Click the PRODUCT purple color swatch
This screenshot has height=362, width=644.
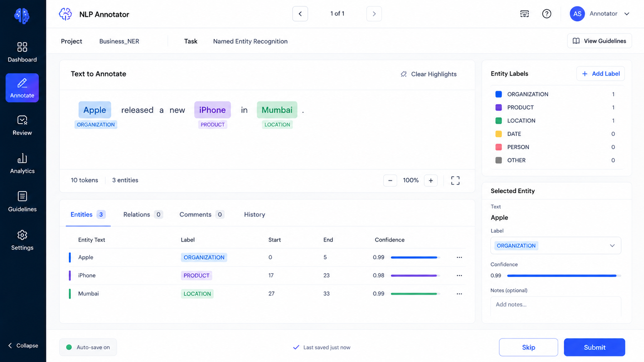(498, 107)
